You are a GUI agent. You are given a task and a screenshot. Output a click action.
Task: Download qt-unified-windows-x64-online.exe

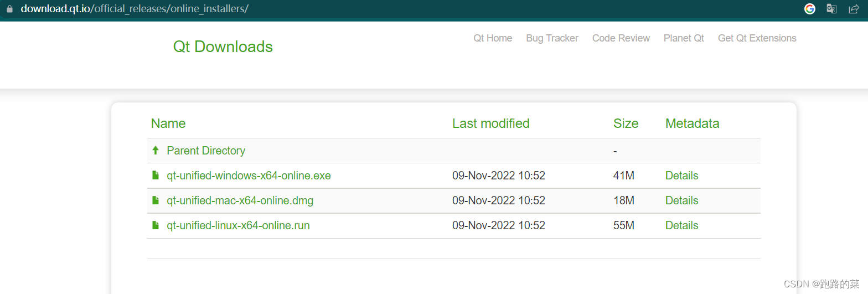pyautogui.click(x=249, y=176)
